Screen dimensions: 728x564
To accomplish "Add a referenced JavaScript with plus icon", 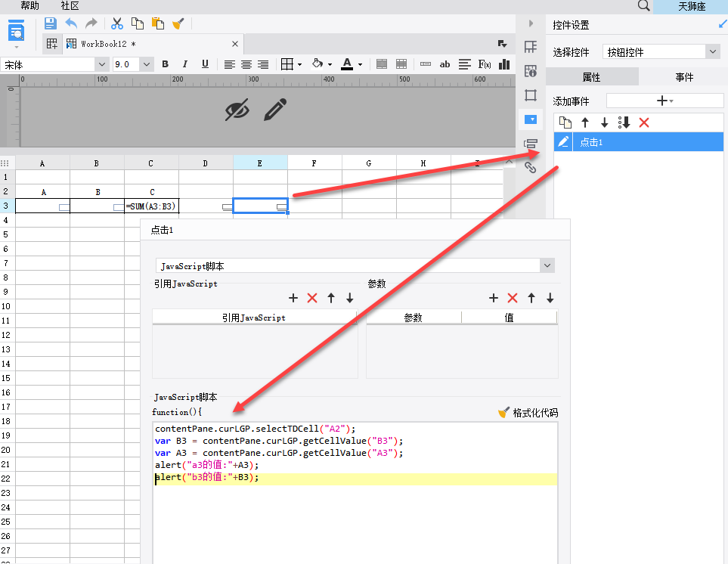I will (x=293, y=298).
